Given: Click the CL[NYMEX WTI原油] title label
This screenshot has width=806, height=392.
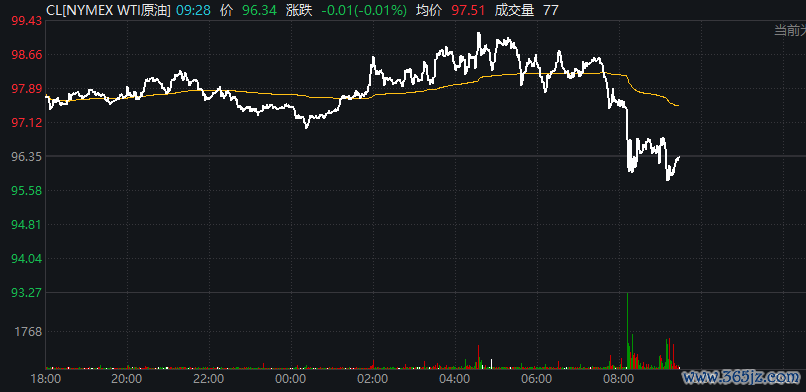Looking at the screenshot, I should coord(108,10).
